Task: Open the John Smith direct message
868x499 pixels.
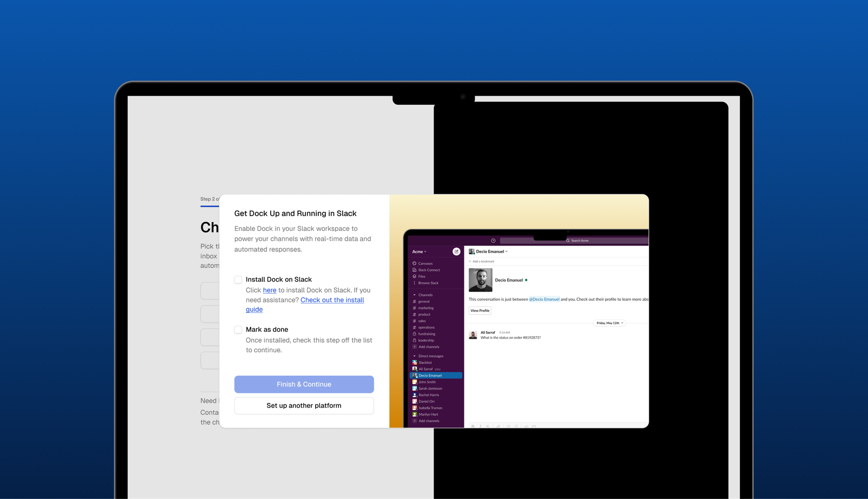Action: coord(424,382)
